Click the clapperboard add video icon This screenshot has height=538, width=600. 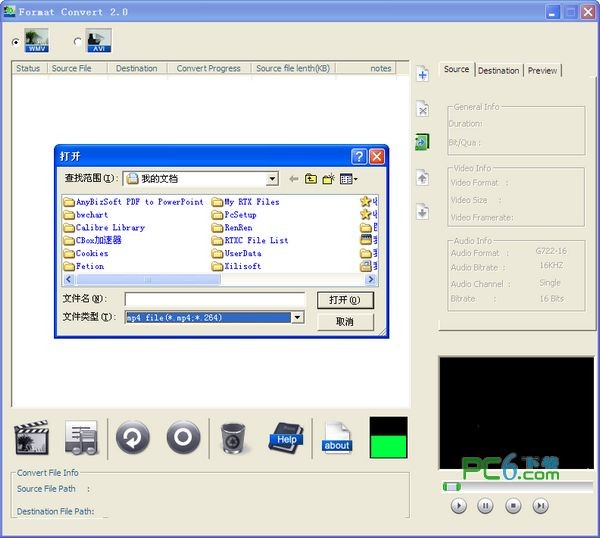pyautogui.click(x=32, y=437)
